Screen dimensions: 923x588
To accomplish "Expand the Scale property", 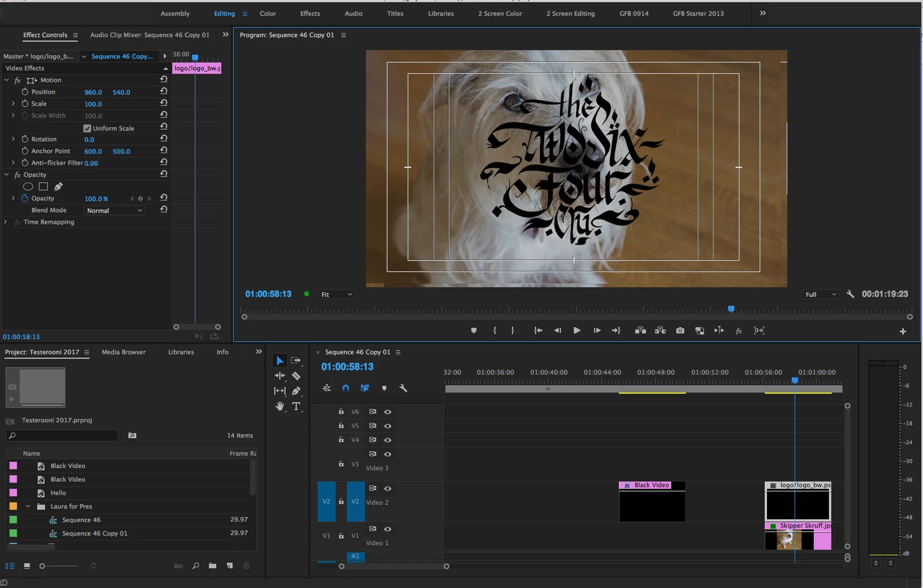I will tap(13, 104).
